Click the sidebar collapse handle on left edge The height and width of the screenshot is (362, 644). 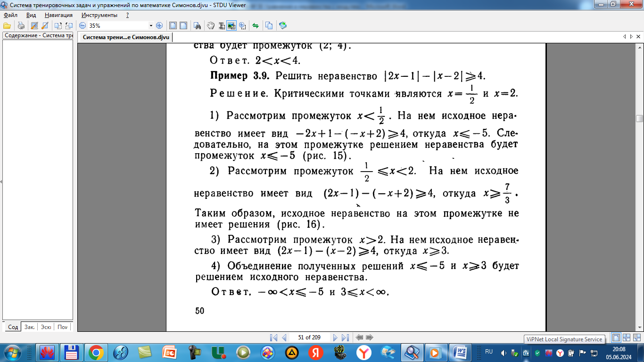(x=1, y=181)
